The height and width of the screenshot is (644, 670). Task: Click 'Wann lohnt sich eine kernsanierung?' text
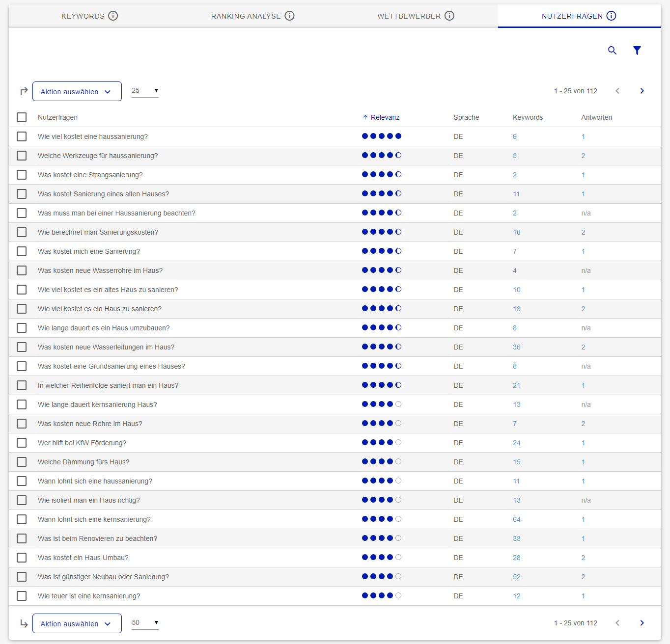click(94, 519)
